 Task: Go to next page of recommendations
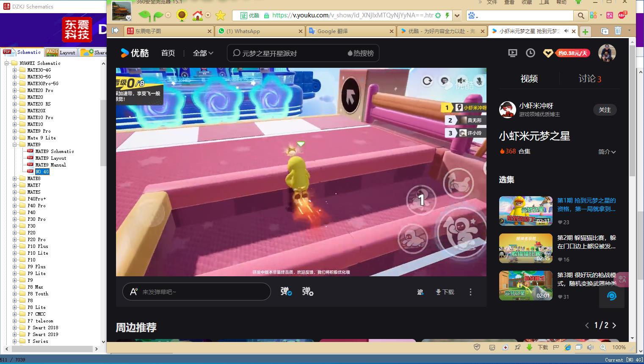point(614,325)
